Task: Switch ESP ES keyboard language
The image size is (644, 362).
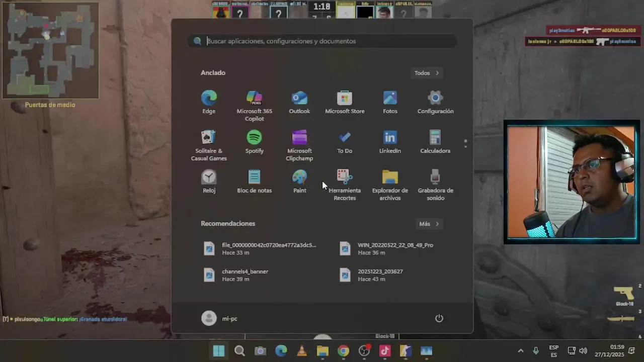Action: point(554,351)
